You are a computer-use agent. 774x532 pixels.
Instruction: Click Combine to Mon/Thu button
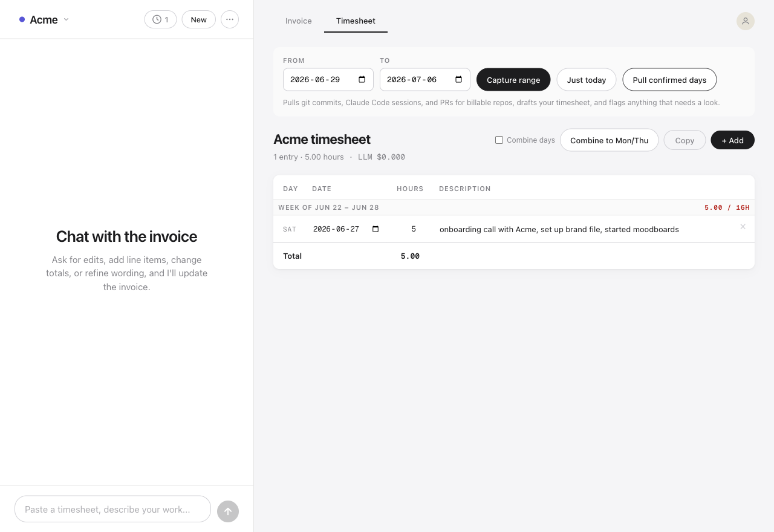pyautogui.click(x=609, y=140)
